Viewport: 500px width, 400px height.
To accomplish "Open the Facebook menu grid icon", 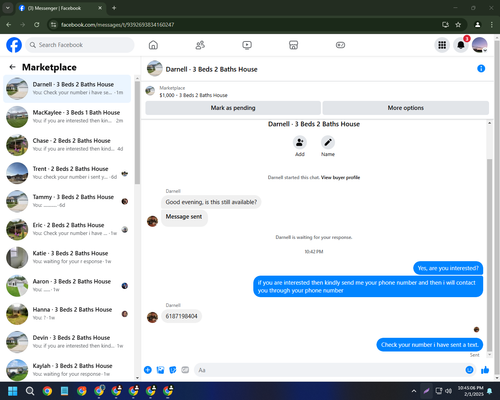I will tap(442, 45).
